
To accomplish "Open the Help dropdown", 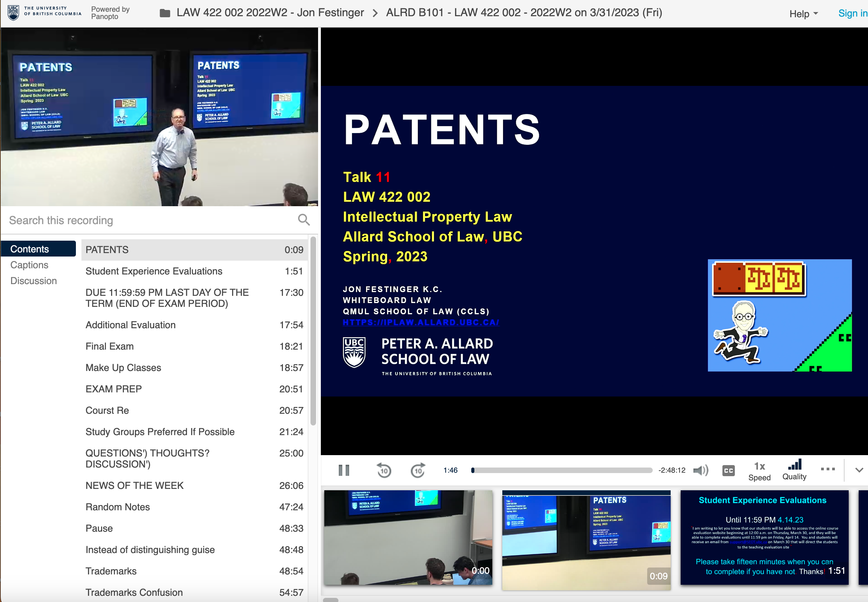I will tap(803, 14).
